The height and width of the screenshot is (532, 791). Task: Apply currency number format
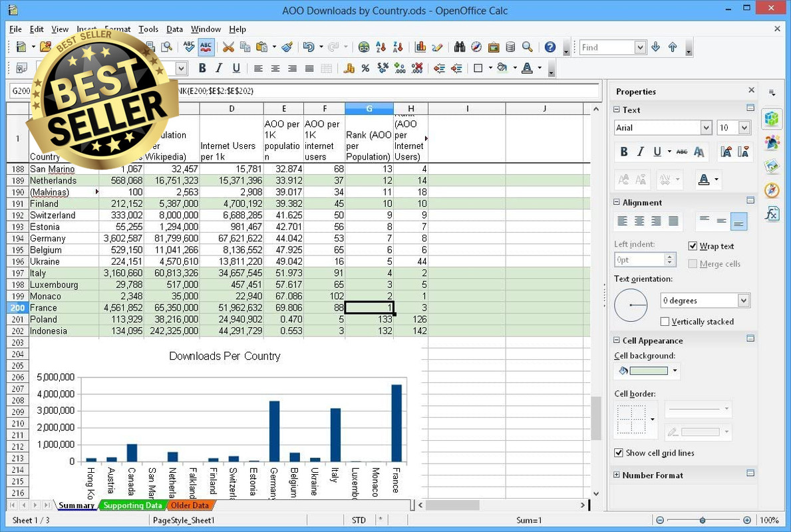point(349,68)
